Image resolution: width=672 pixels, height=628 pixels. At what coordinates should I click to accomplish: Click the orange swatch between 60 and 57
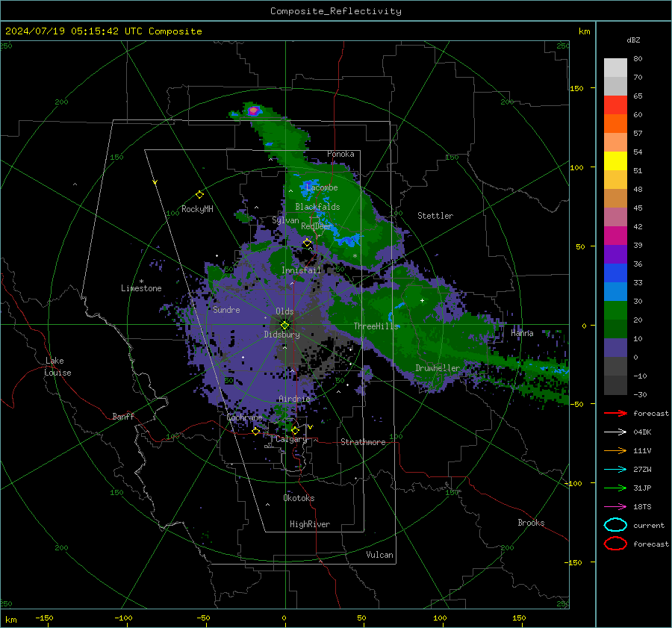click(x=615, y=124)
